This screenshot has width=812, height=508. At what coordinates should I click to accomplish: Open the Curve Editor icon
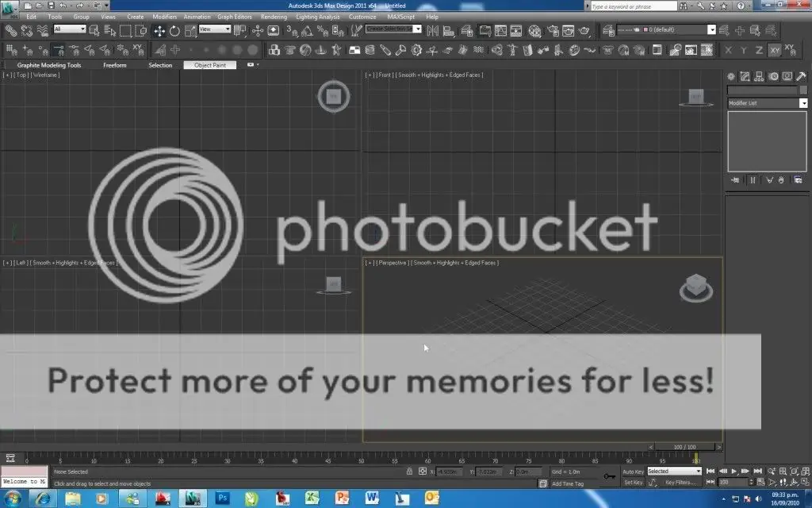point(500,31)
